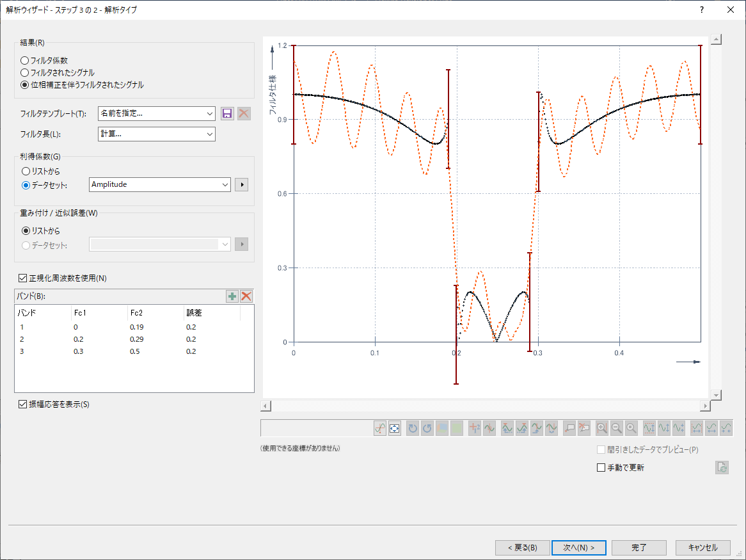The image size is (746, 560).
Task: Click the red X delete filter template icon
Action: (244, 114)
